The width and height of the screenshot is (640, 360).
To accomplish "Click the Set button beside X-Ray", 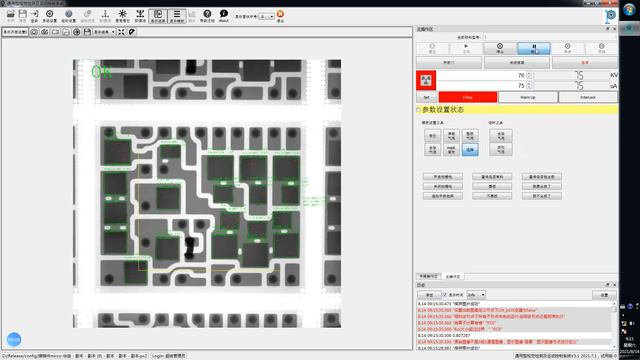I will tap(427, 97).
